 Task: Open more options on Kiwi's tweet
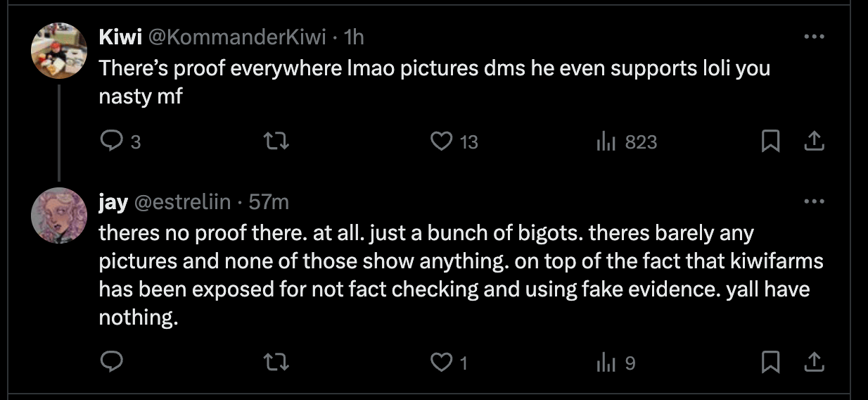click(813, 37)
